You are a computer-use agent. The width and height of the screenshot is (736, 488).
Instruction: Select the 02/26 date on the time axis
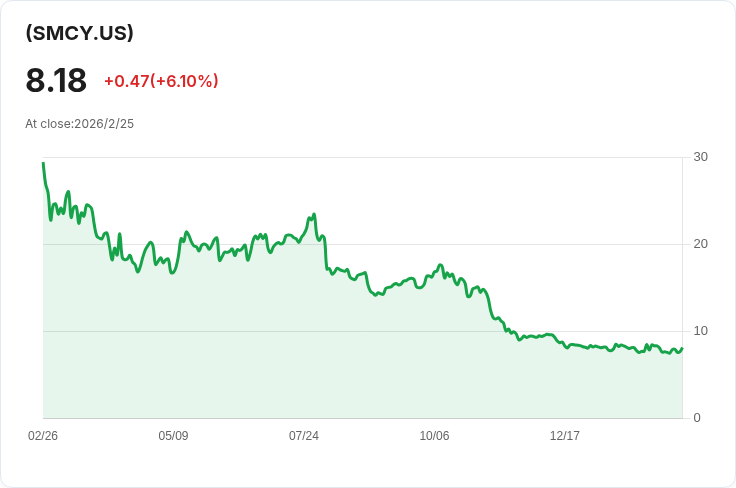click(43, 436)
